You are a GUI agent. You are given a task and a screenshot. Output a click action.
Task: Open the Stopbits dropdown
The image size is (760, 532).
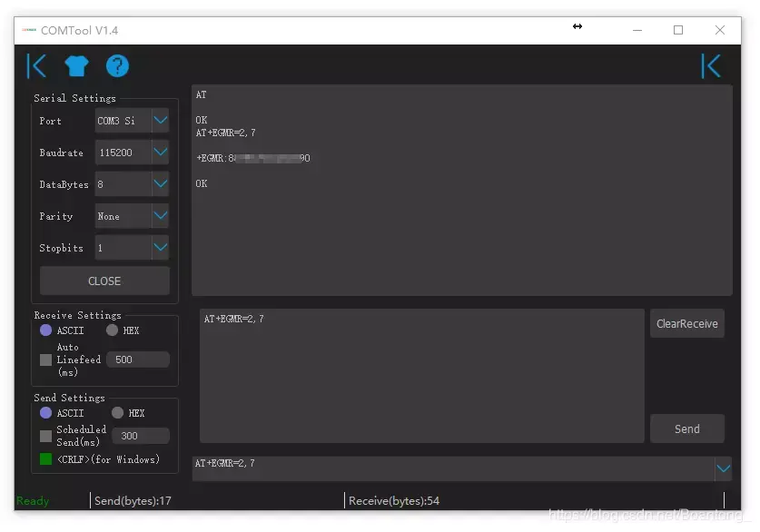point(162,247)
